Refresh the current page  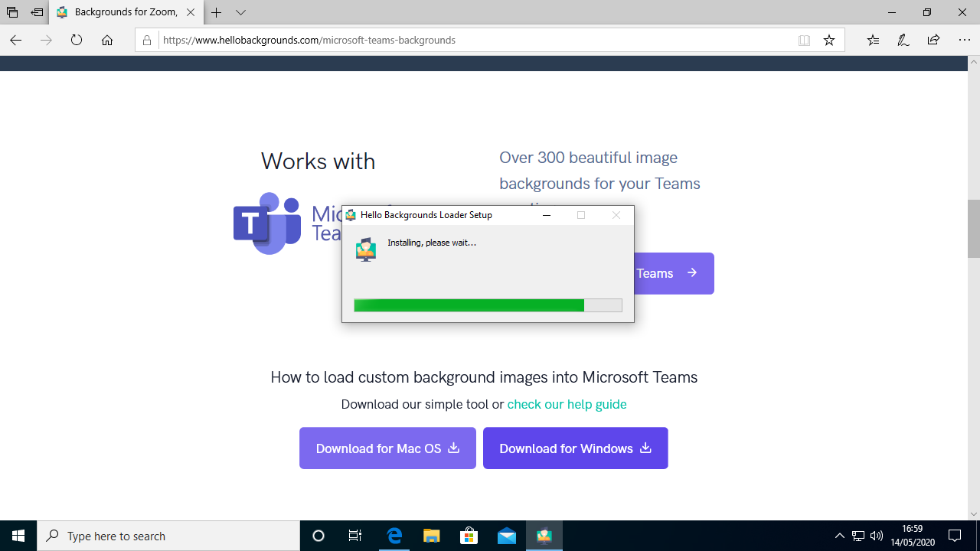pos(77,40)
